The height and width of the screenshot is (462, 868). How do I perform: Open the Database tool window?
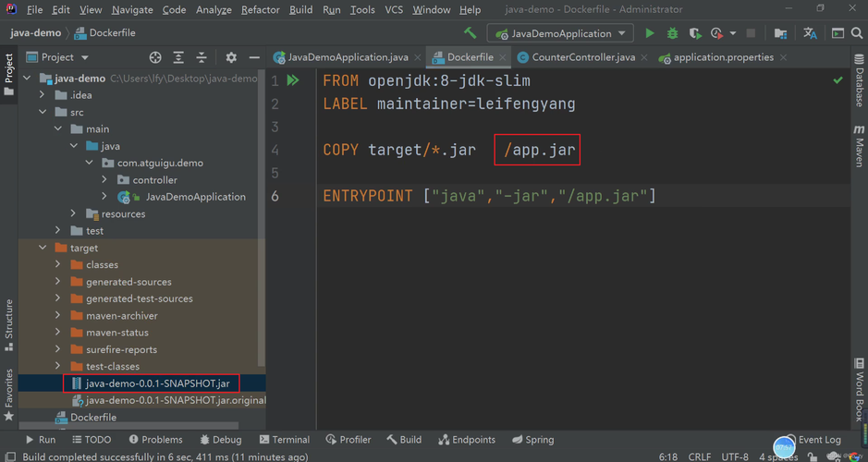pyautogui.click(x=859, y=80)
